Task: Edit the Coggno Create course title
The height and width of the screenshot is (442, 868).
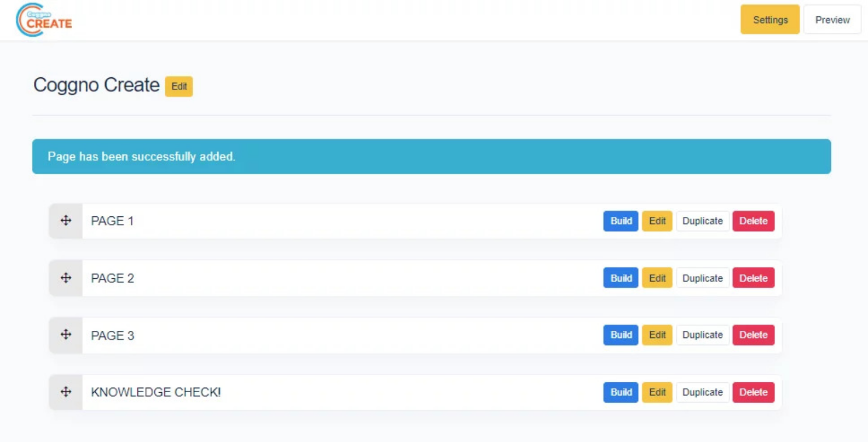Action: pos(179,87)
